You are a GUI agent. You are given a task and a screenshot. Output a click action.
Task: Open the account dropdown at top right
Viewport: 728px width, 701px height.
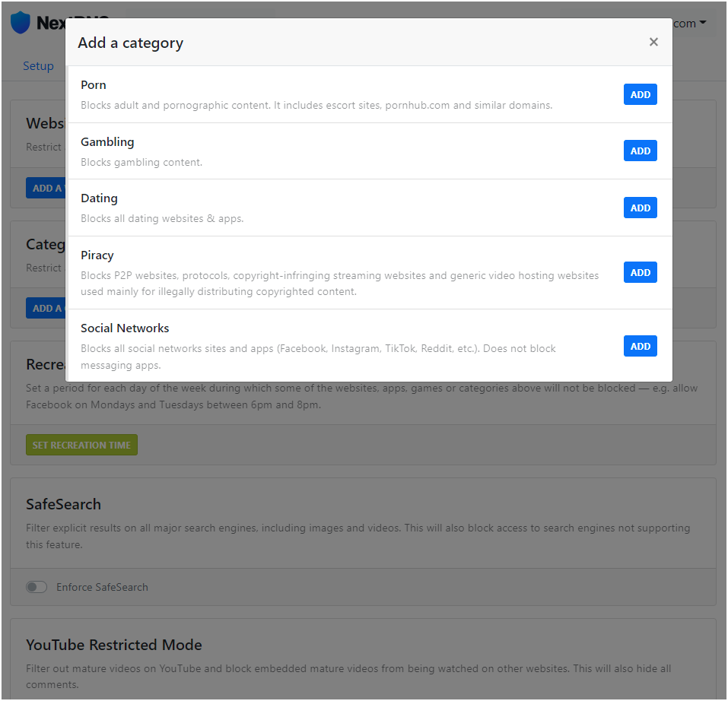(688, 24)
